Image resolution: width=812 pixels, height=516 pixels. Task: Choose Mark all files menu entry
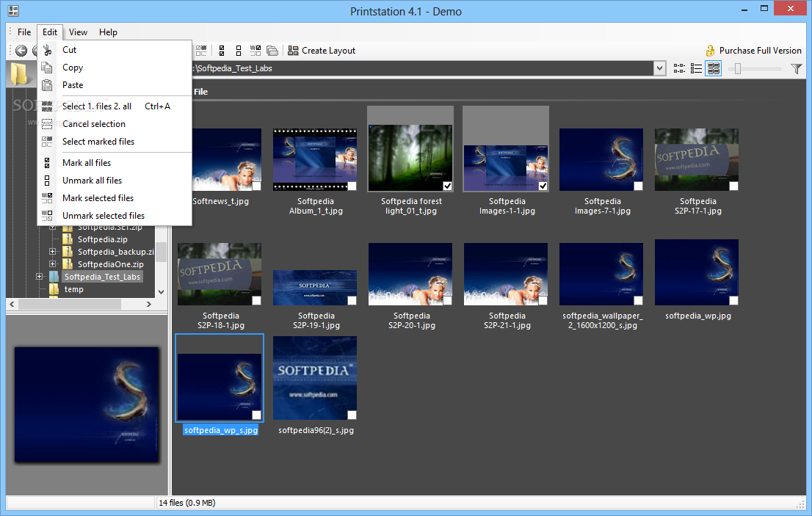pos(115,162)
